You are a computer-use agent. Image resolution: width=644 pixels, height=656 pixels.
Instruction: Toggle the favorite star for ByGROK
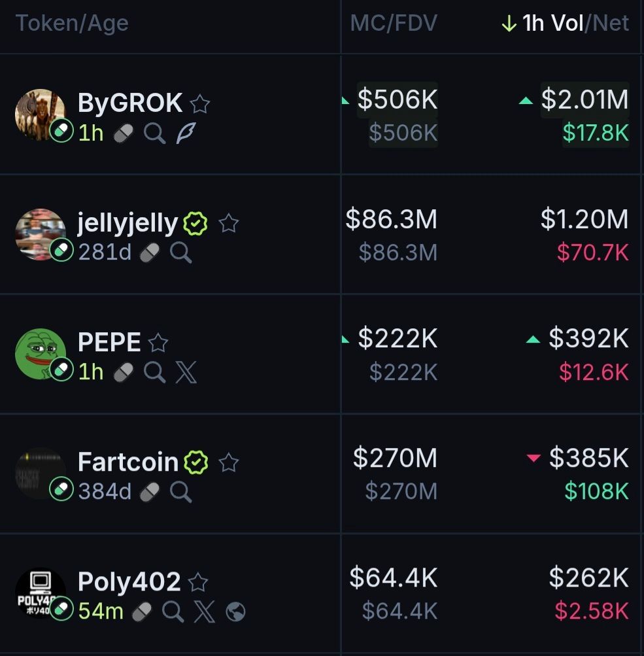[199, 104]
